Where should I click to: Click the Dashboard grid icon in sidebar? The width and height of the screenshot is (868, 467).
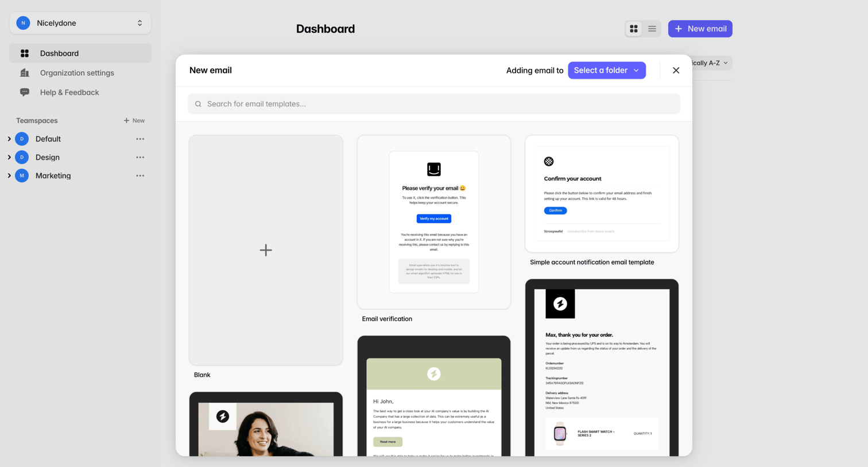click(25, 53)
